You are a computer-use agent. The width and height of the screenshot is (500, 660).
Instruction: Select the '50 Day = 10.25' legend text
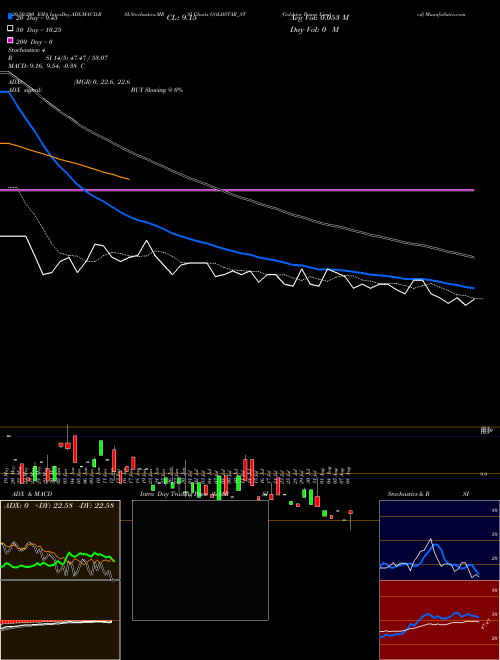pos(38,30)
